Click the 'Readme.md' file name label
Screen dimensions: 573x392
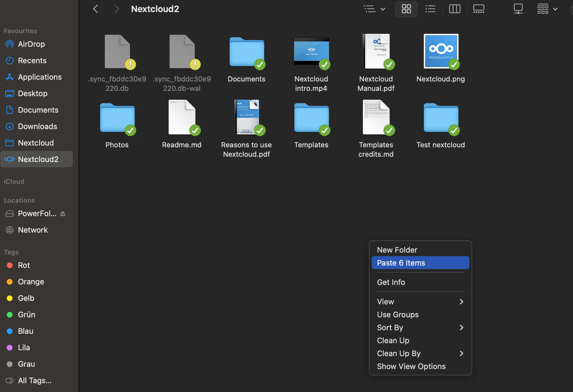(x=182, y=145)
